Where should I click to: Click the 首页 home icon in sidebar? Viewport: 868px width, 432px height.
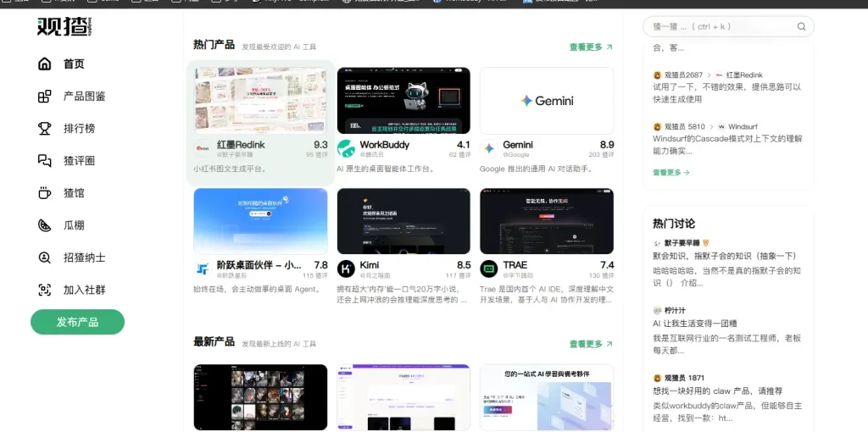click(45, 64)
